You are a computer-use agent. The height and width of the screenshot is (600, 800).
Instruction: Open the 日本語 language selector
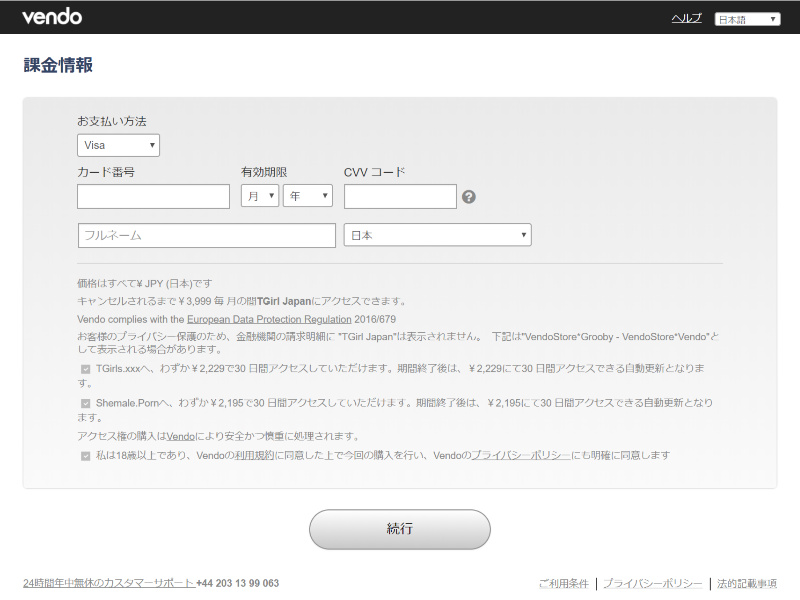tap(747, 19)
